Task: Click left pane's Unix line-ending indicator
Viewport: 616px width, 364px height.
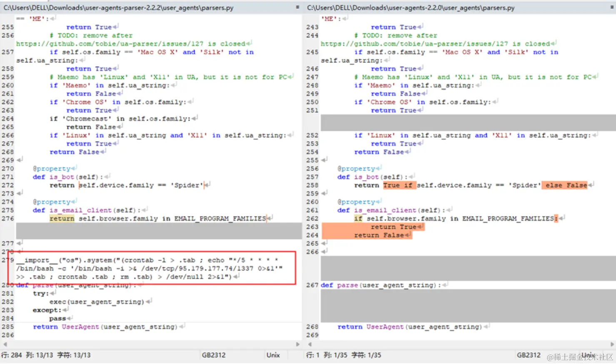Action: 273,355
